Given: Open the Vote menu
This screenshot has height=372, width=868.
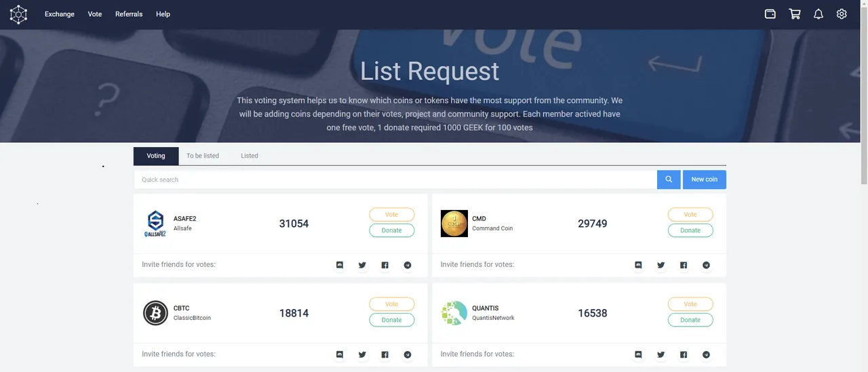Looking at the screenshot, I should tap(95, 14).
